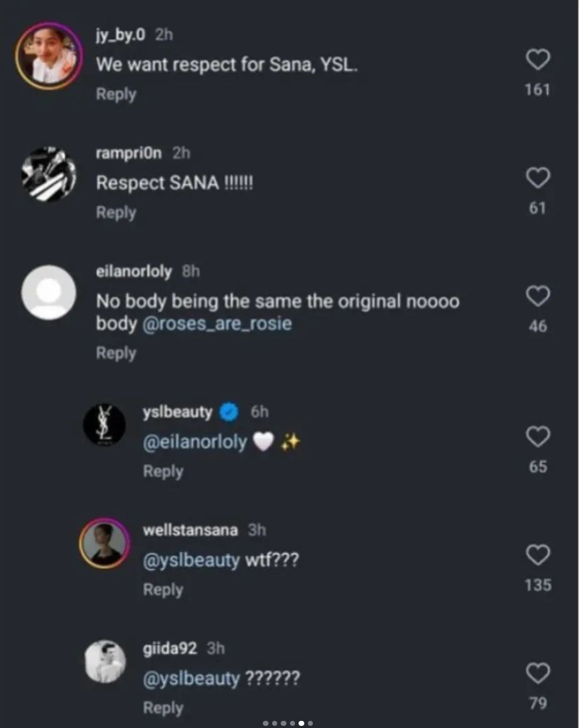This screenshot has width=580, height=728.
Task: Open @eilanorloly mention in yslbeauty reply
Action: point(195,443)
